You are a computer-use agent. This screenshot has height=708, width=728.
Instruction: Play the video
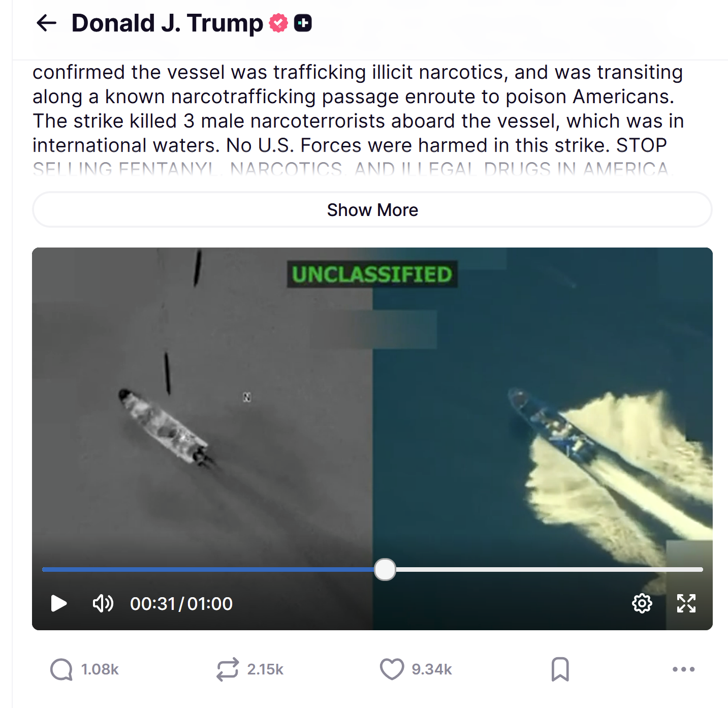[x=59, y=604]
